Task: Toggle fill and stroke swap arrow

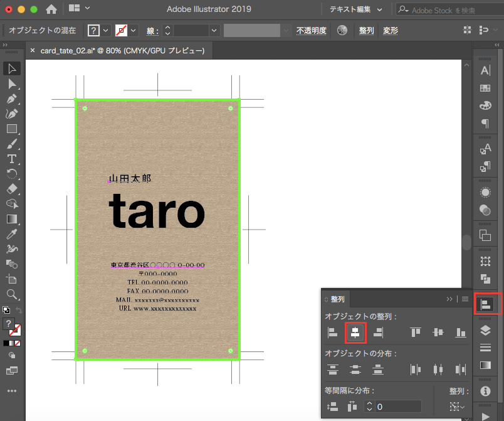Action: 18,310
